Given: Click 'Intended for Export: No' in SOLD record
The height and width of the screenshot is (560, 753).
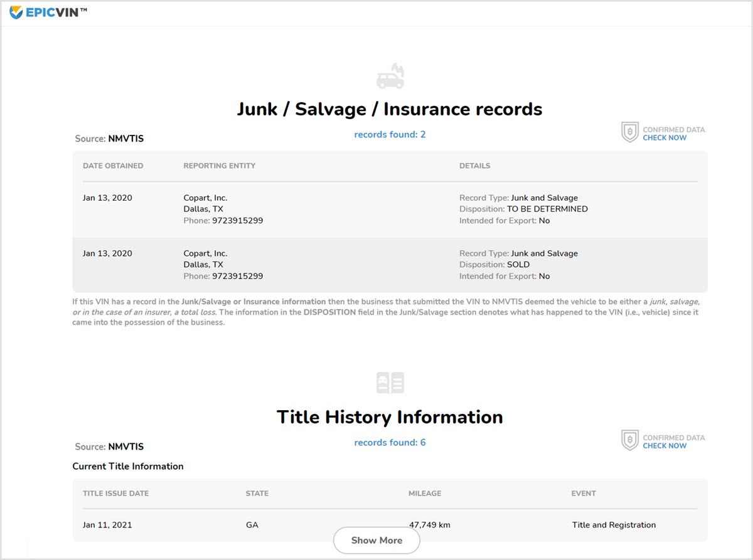Looking at the screenshot, I should point(505,276).
